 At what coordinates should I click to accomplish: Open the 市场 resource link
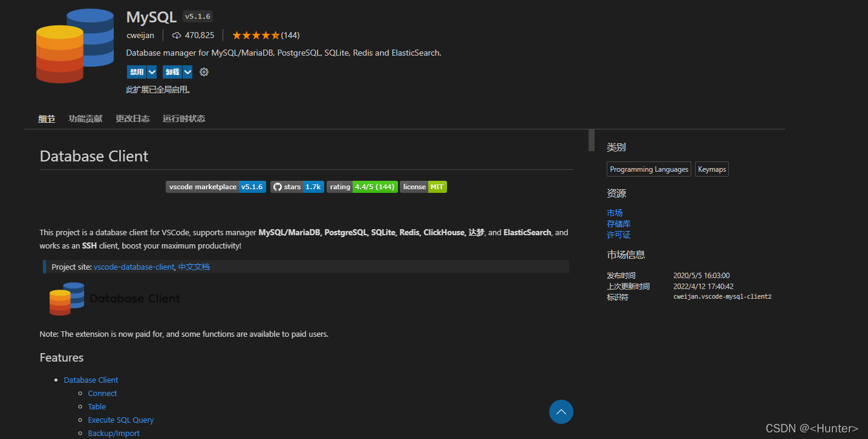(615, 213)
